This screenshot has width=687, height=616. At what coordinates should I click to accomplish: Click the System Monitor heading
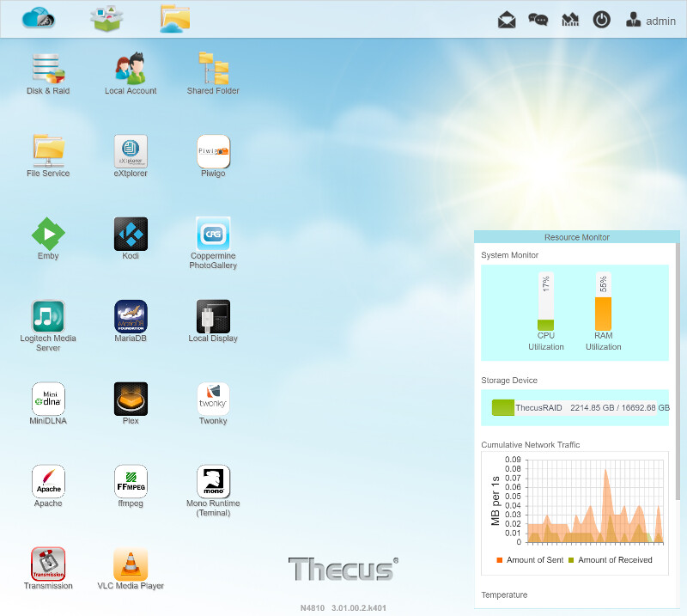tap(509, 255)
